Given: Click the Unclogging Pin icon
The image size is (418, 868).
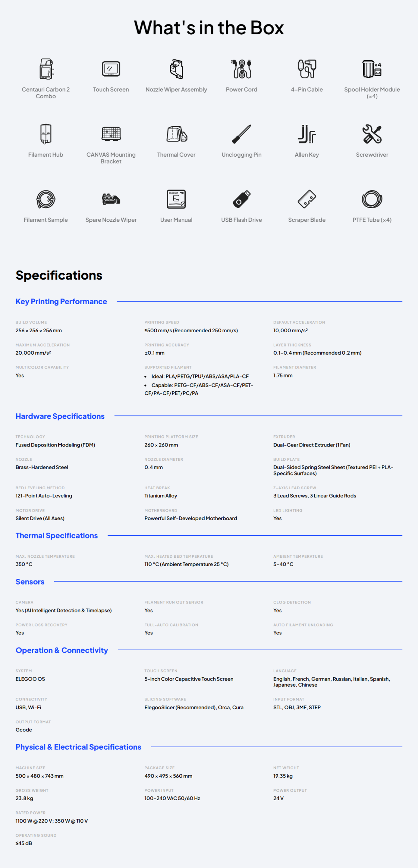Looking at the screenshot, I should 241,134.
